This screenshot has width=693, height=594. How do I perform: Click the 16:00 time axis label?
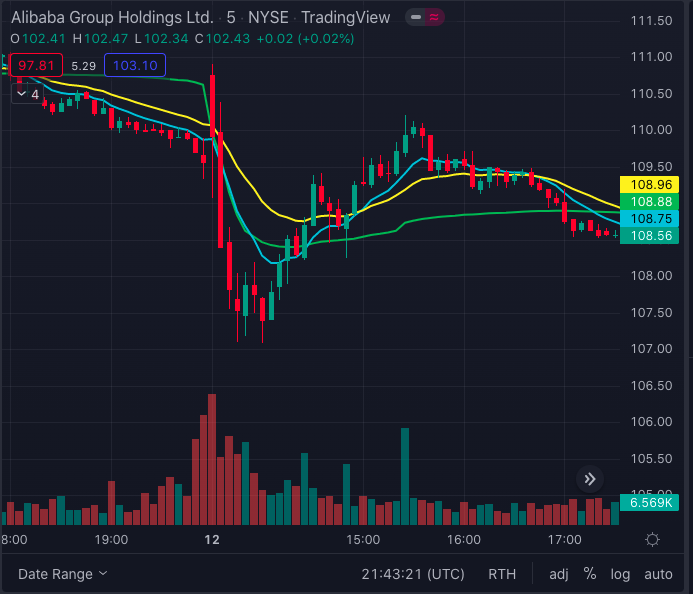tap(464, 540)
